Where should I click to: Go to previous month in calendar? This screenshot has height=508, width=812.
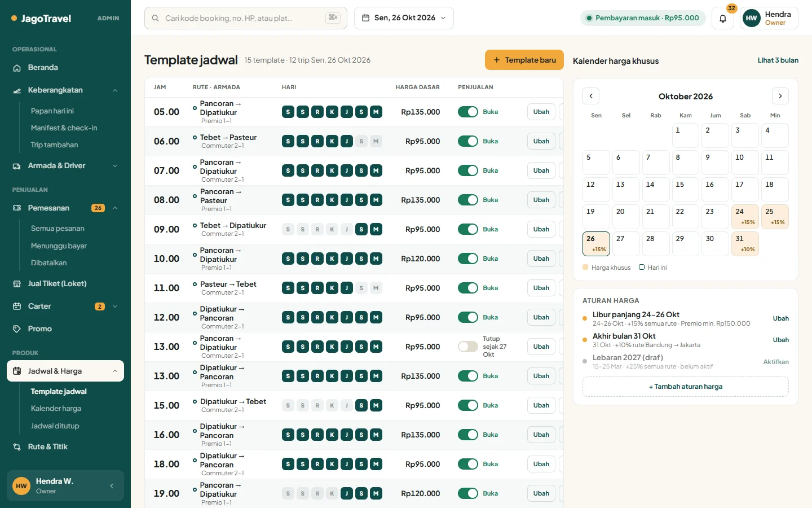tap(591, 96)
